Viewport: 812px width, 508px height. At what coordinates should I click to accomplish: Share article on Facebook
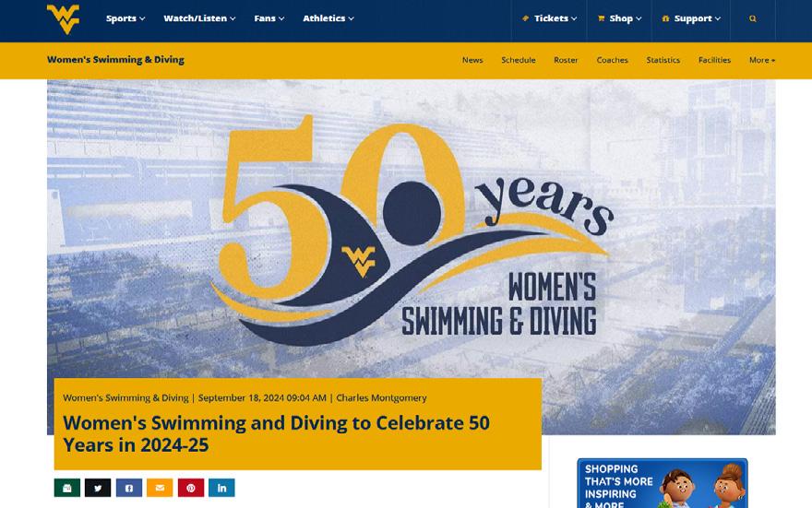point(129,488)
